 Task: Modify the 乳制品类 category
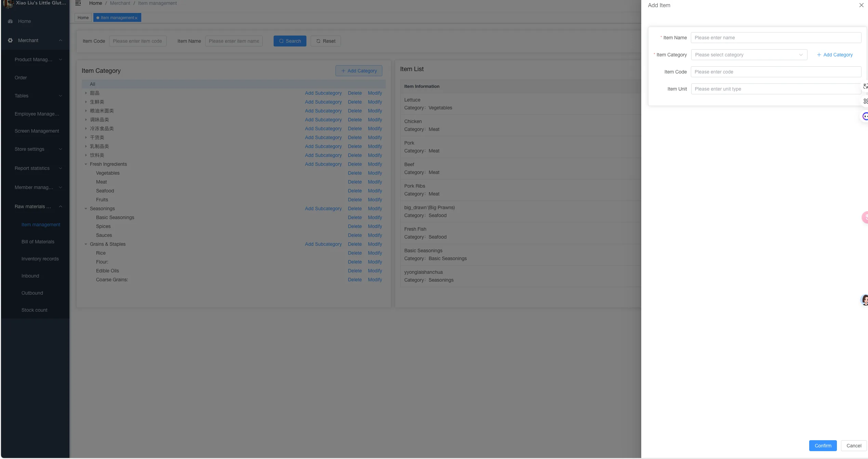[375, 146]
